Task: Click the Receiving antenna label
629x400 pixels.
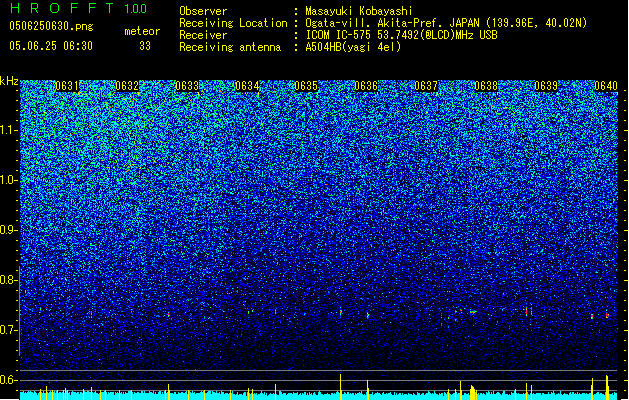Action: pyautogui.click(x=230, y=47)
